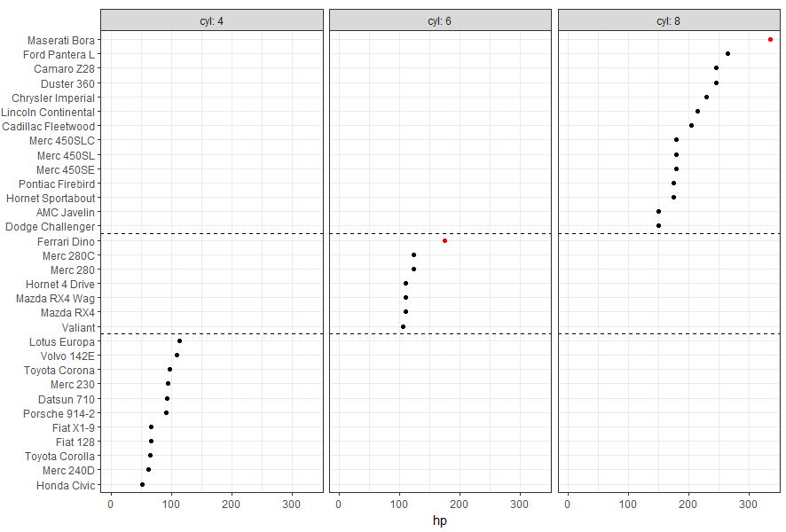Click the 'Duster 360' axis label
The height and width of the screenshot is (532, 786).
pos(67,83)
